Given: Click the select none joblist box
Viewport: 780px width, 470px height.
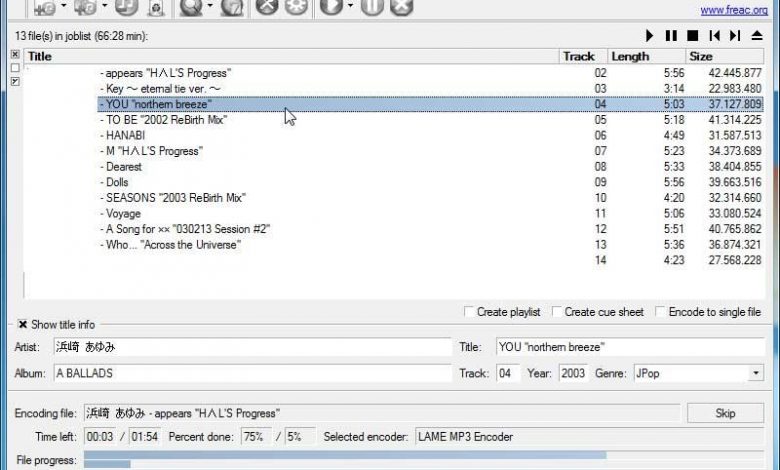Looking at the screenshot, I should [15, 68].
